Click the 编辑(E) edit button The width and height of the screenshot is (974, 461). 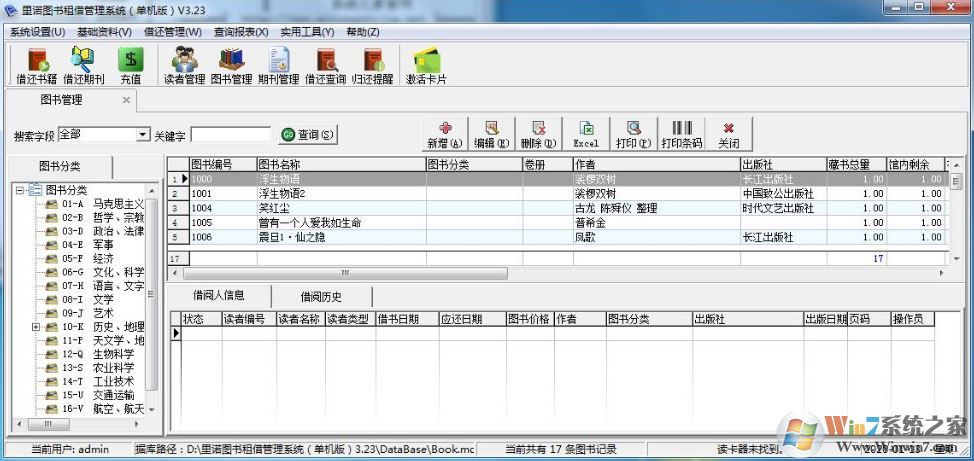coord(492,134)
